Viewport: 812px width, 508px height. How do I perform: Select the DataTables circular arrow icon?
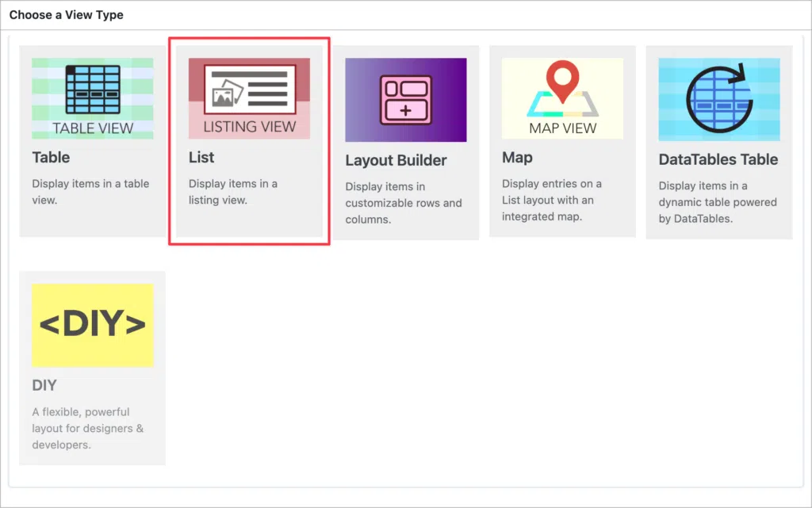tap(718, 97)
